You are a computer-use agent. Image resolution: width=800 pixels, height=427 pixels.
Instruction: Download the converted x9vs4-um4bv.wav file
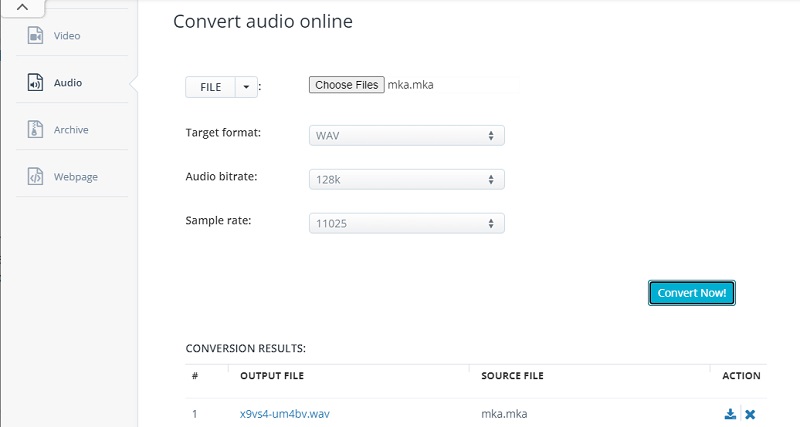click(730, 414)
